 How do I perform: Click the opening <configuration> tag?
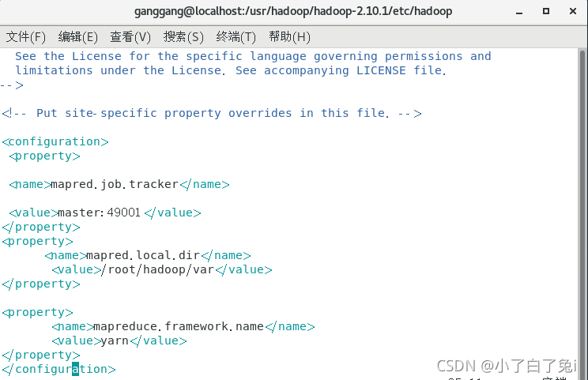point(55,141)
